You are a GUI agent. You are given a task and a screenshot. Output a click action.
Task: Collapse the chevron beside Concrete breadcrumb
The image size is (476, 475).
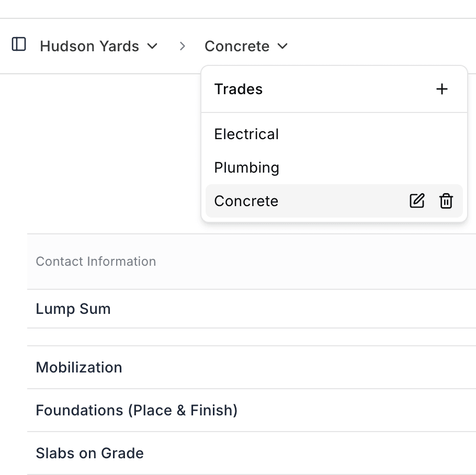tap(282, 46)
